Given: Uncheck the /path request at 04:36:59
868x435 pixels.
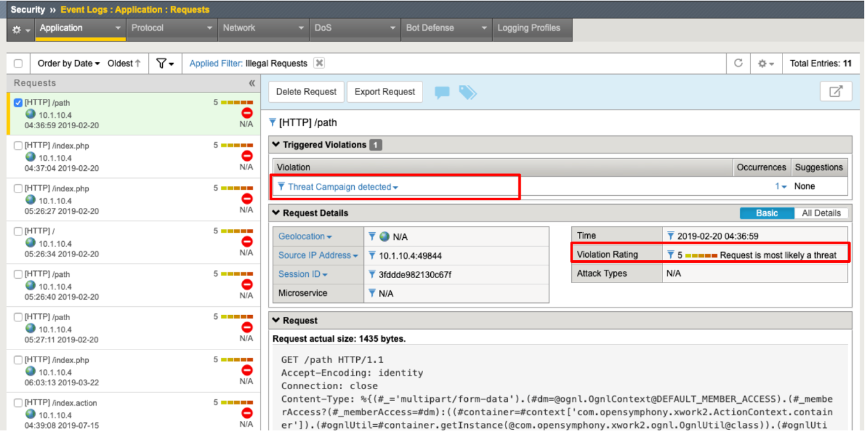Looking at the screenshot, I should pos(18,103).
